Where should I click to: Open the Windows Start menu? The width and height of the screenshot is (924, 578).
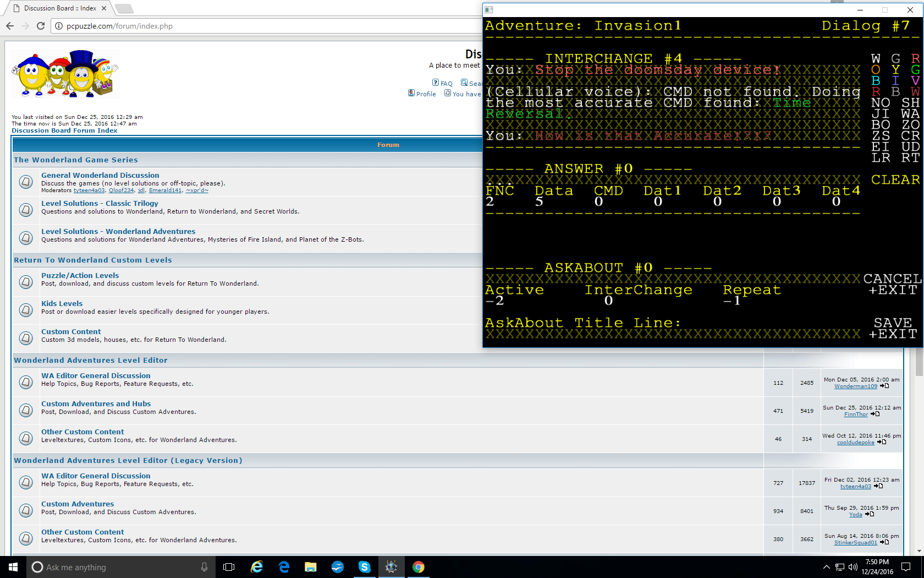(x=13, y=567)
